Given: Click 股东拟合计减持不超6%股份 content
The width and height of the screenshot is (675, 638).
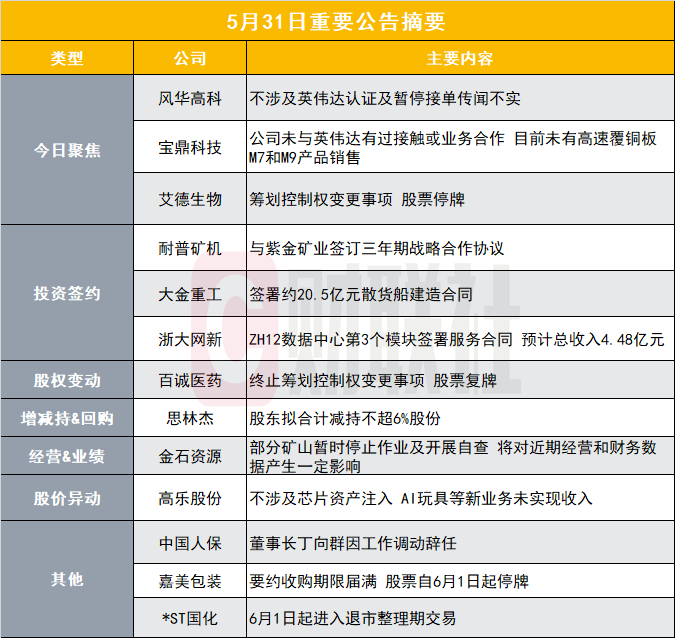Looking at the screenshot, I should point(345,418).
